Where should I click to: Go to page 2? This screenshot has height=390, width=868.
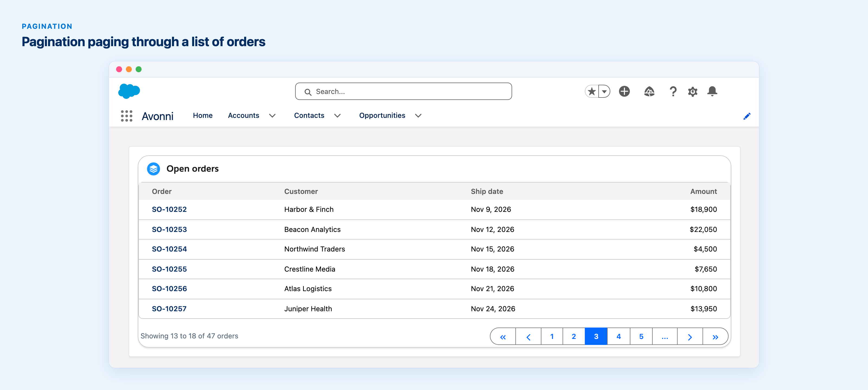click(574, 336)
